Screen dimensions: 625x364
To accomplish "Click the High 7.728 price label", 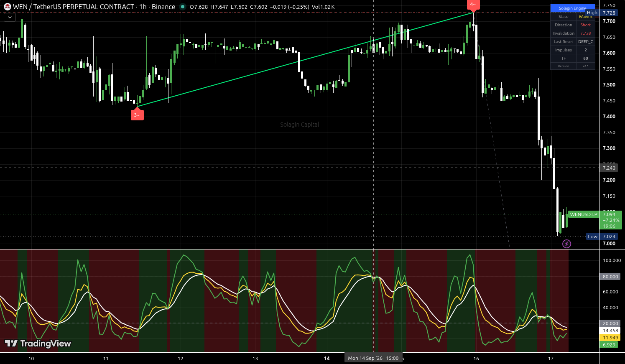I will 601,13.
